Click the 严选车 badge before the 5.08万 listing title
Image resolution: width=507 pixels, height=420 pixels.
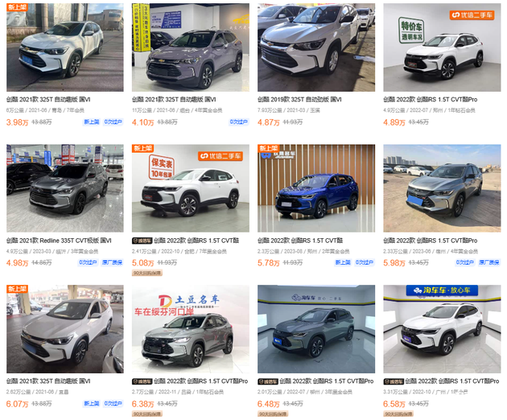click(x=142, y=241)
